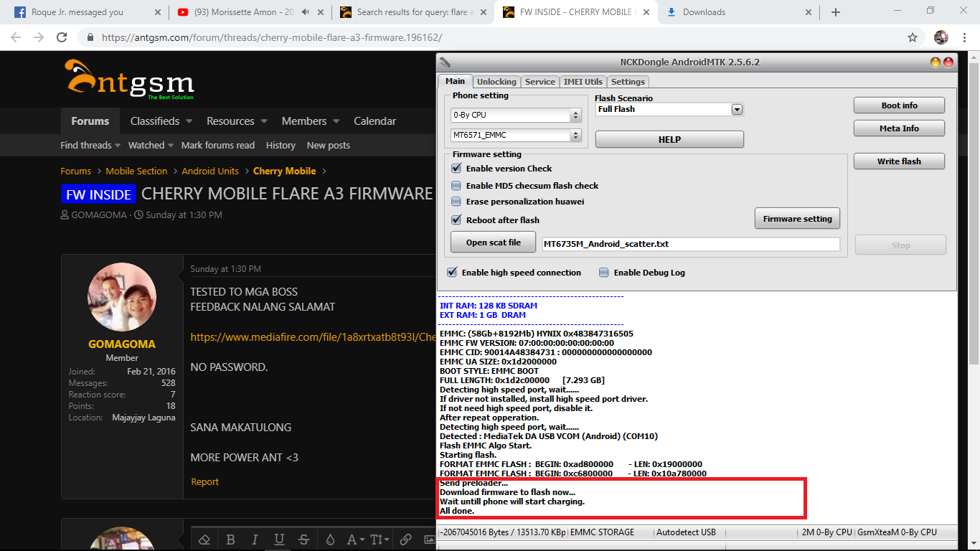The width and height of the screenshot is (980, 551).
Task: Open the Android Units breadcrumb
Action: 210,171
